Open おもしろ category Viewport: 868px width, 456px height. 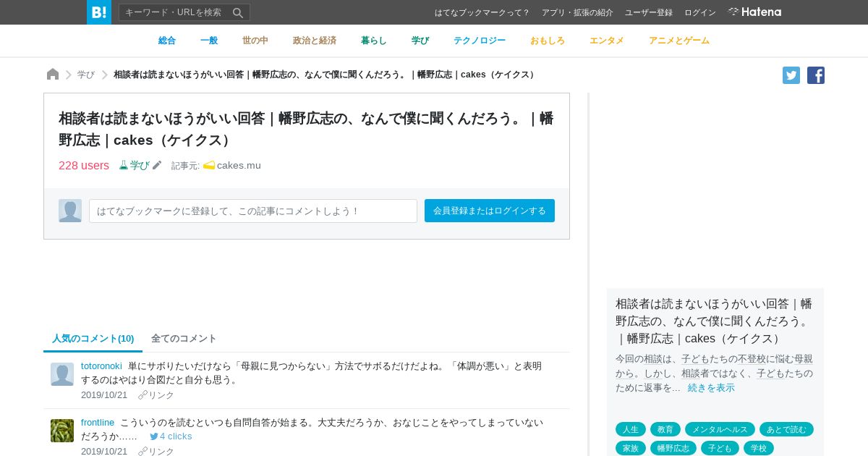[548, 41]
